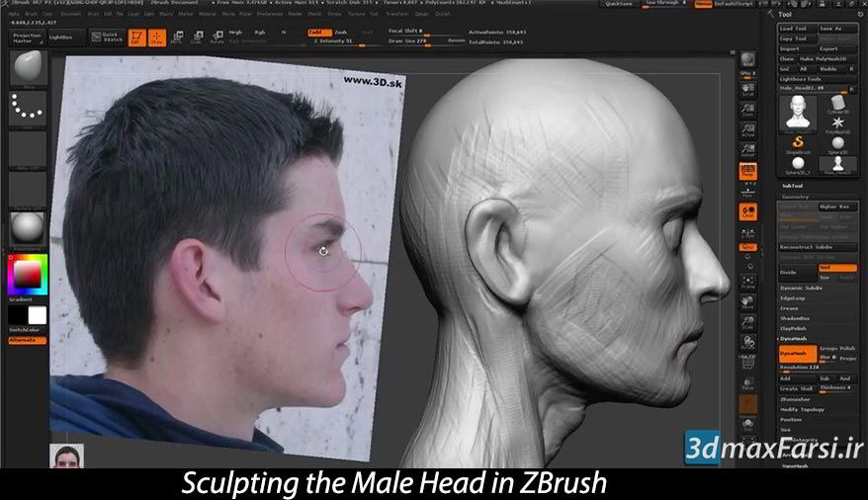Select the PolyMesh3D star tool
868x500 pixels.
point(838,124)
